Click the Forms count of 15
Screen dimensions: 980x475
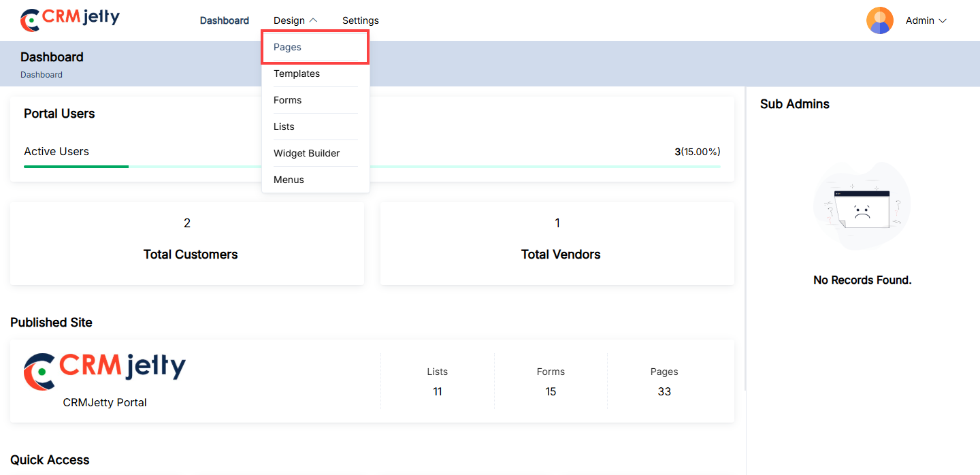click(x=551, y=391)
